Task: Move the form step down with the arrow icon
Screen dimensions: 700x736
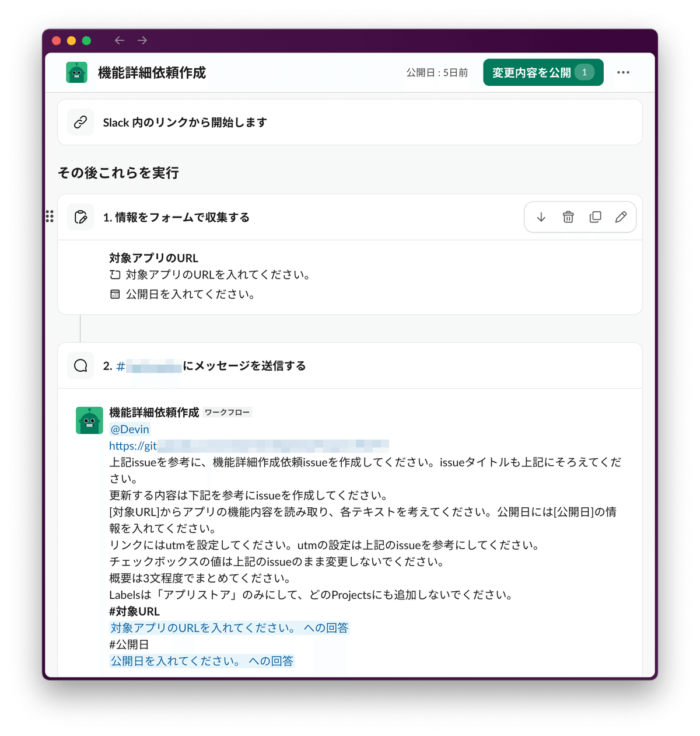Action: (541, 217)
